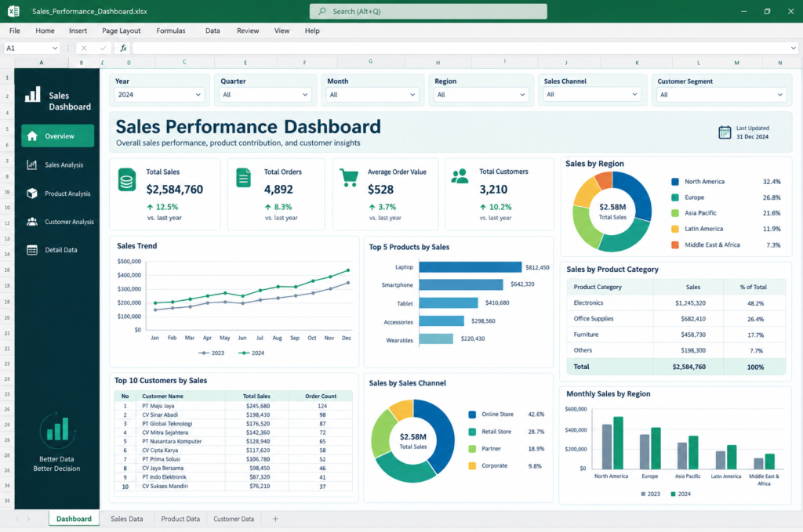This screenshot has height=532, width=803.
Task: Click the Wearables bar in Top 5 Products
Action: pyautogui.click(x=436, y=338)
